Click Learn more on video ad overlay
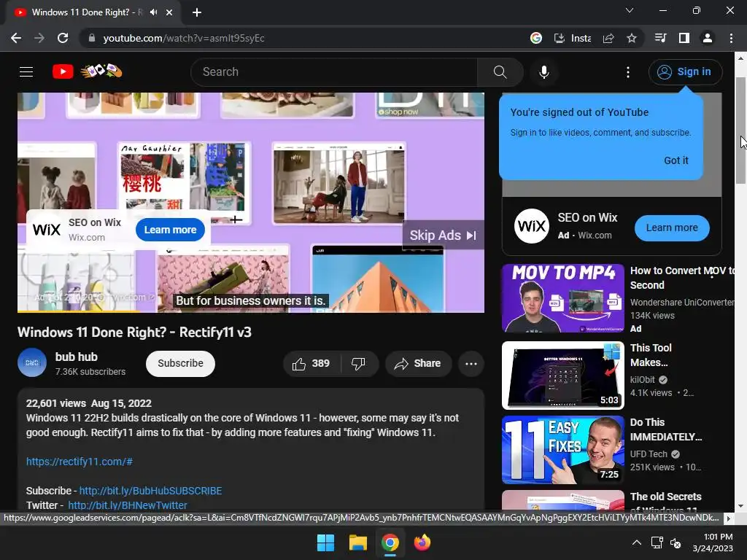747x560 pixels. click(x=170, y=230)
